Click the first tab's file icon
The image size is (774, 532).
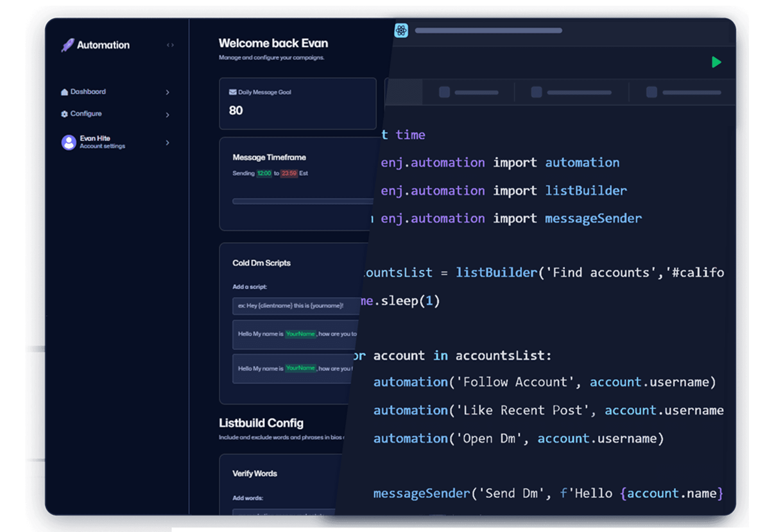(444, 92)
